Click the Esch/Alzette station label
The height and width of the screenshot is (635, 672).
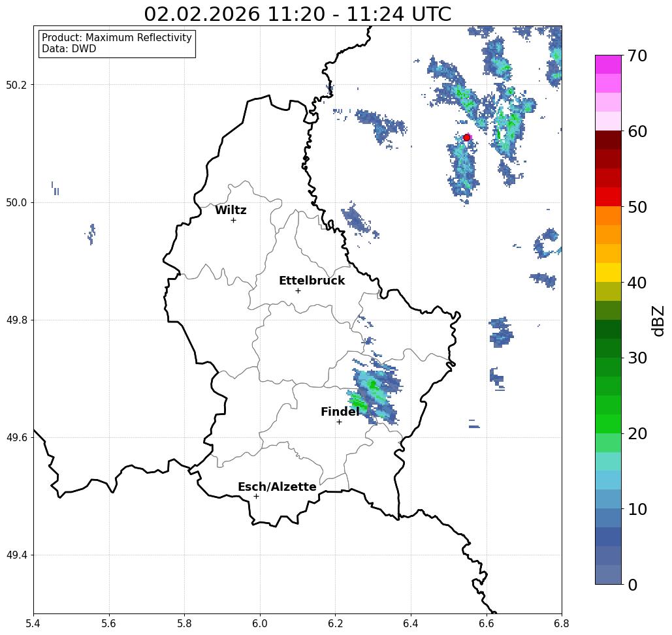tap(277, 487)
